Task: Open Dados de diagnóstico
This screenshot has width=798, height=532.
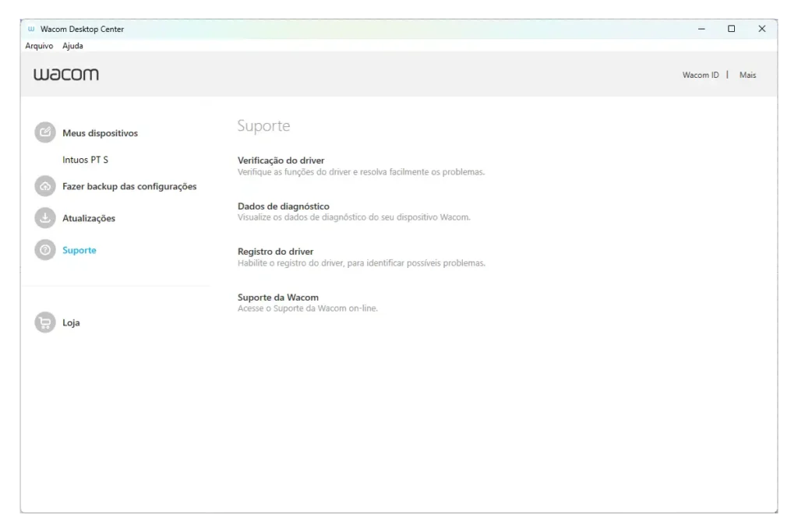Action: 284,206
